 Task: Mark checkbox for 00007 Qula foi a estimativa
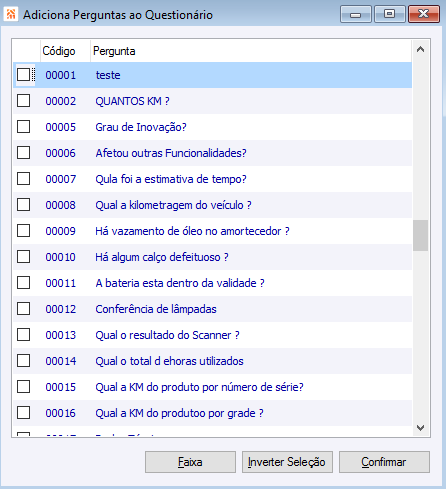[23, 179]
